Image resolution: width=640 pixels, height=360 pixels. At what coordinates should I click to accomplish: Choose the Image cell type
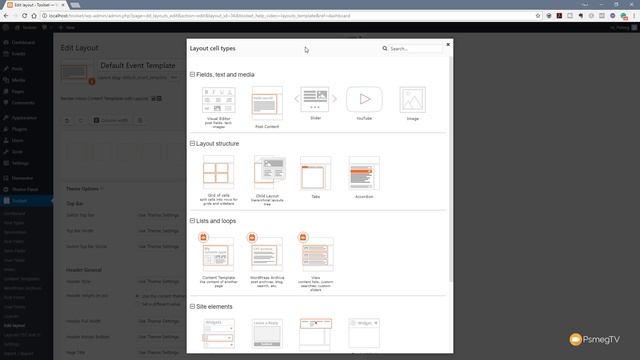tap(413, 103)
